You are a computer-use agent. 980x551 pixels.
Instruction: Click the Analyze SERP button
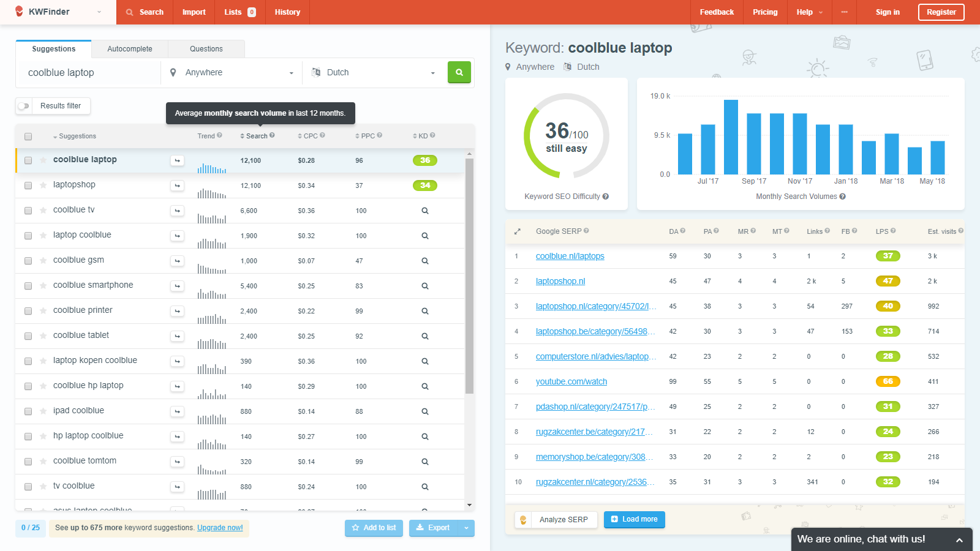click(x=556, y=520)
